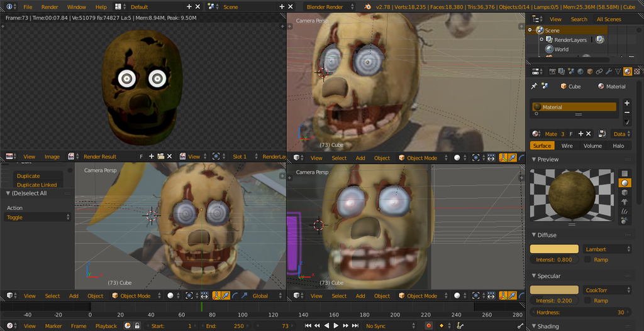
Task: Open the Playback menu in timeline
Action: click(106, 326)
